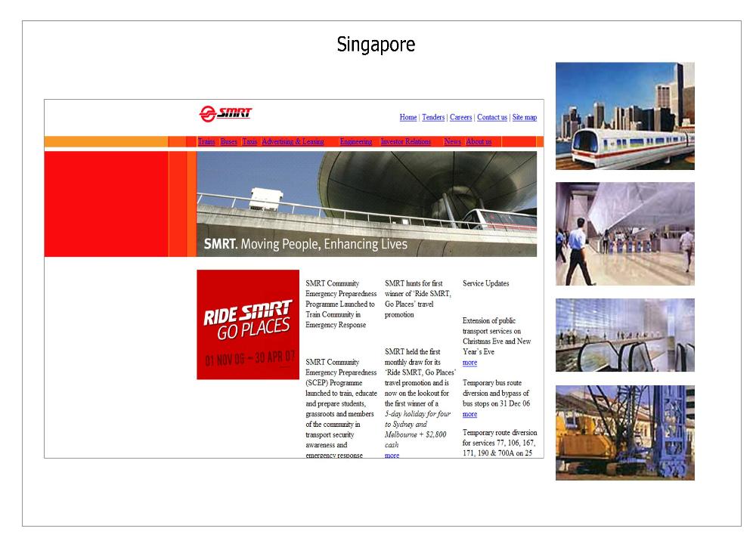756x547 pixels.
Task: Open the Site map link
Action: coord(524,117)
